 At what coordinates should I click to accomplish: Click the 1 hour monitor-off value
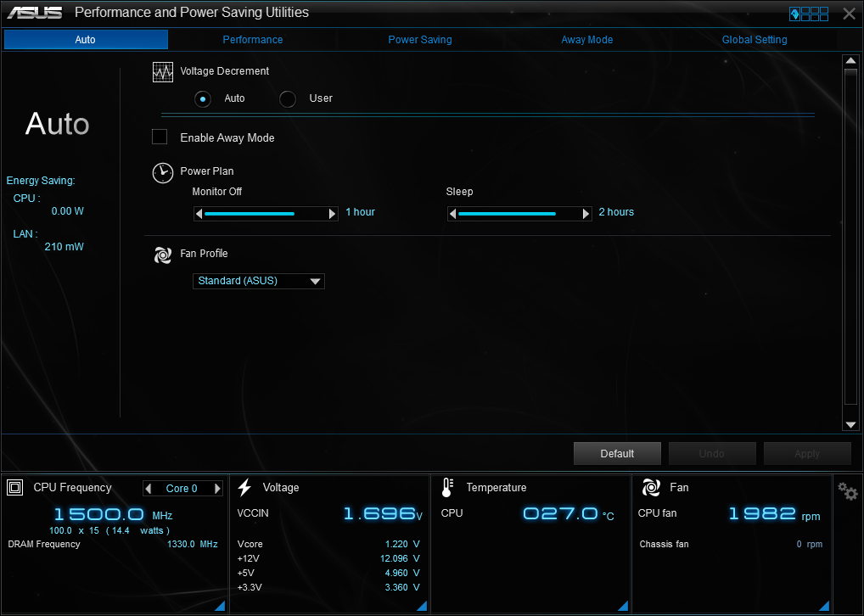(x=361, y=212)
